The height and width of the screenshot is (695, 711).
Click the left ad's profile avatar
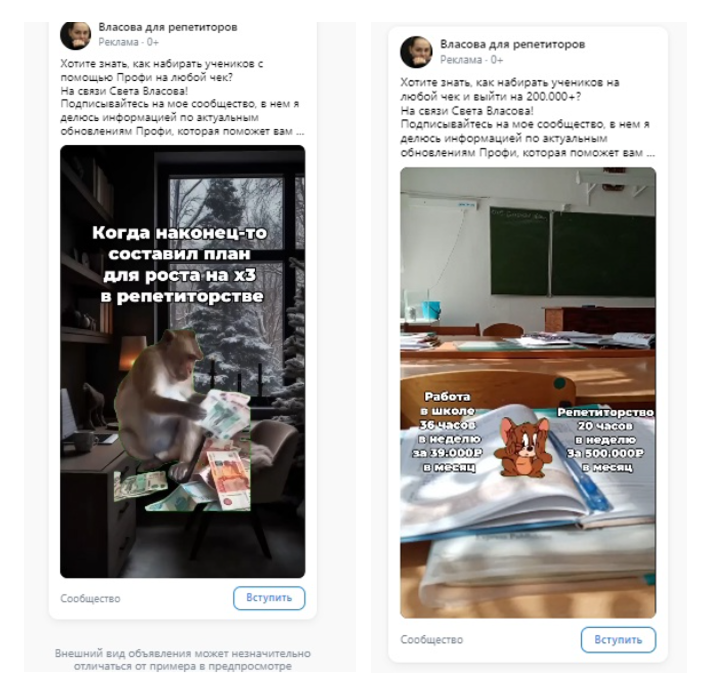pyautogui.click(x=76, y=35)
